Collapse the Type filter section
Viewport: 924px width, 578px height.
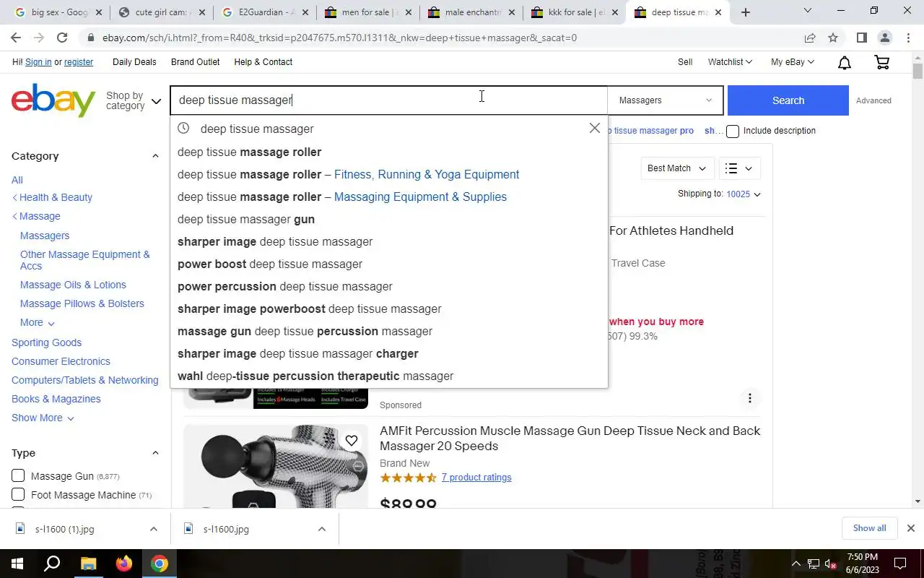coord(154,453)
